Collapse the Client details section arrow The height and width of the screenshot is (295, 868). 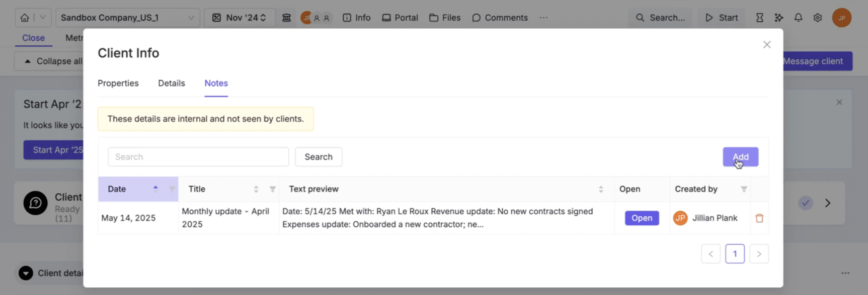click(26, 273)
